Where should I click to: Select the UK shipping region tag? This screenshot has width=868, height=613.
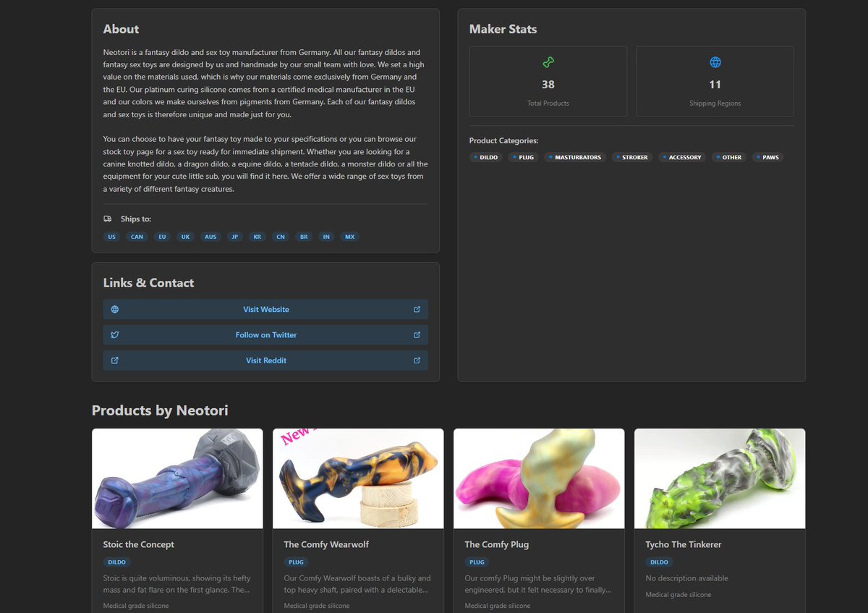point(185,237)
